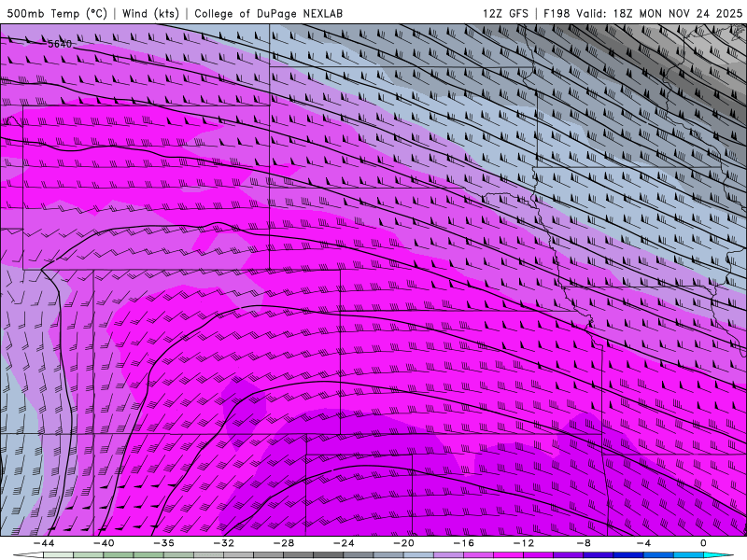Select the -35 color scale label
747x560 pixels.
pyautogui.click(x=164, y=543)
